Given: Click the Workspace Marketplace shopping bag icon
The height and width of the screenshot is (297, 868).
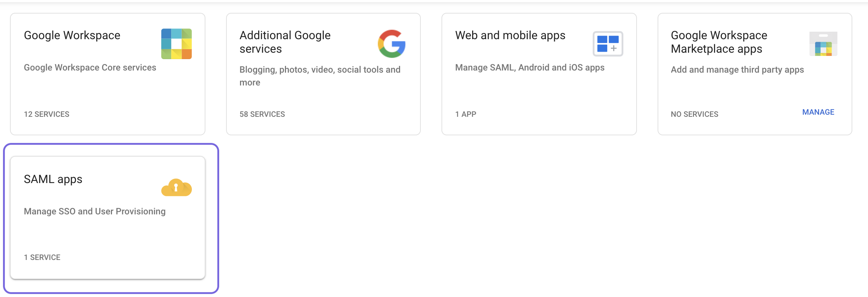Looking at the screenshot, I should tap(823, 44).
